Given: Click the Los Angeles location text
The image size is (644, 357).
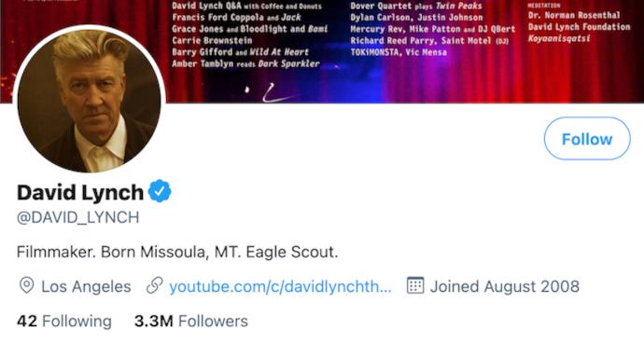Looking at the screenshot, I should (x=86, y=286).
